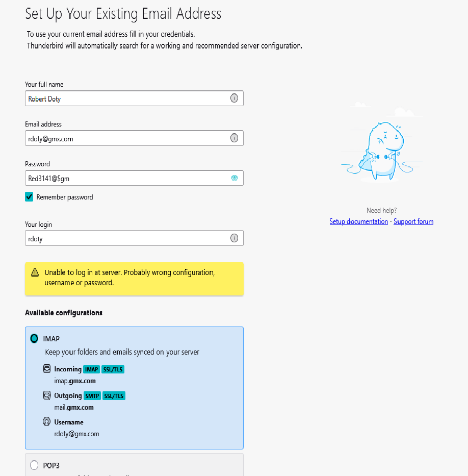
Task: Open the Setup documentation link
Action: (358, 221)
